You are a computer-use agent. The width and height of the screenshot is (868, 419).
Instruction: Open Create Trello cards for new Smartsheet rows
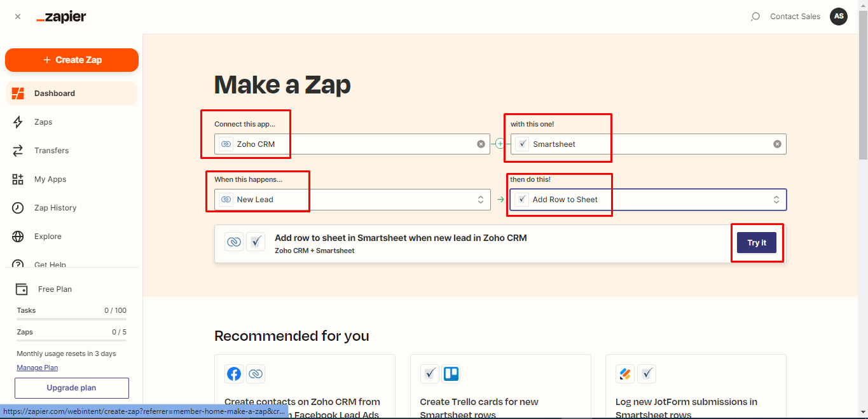click(500, 387)
